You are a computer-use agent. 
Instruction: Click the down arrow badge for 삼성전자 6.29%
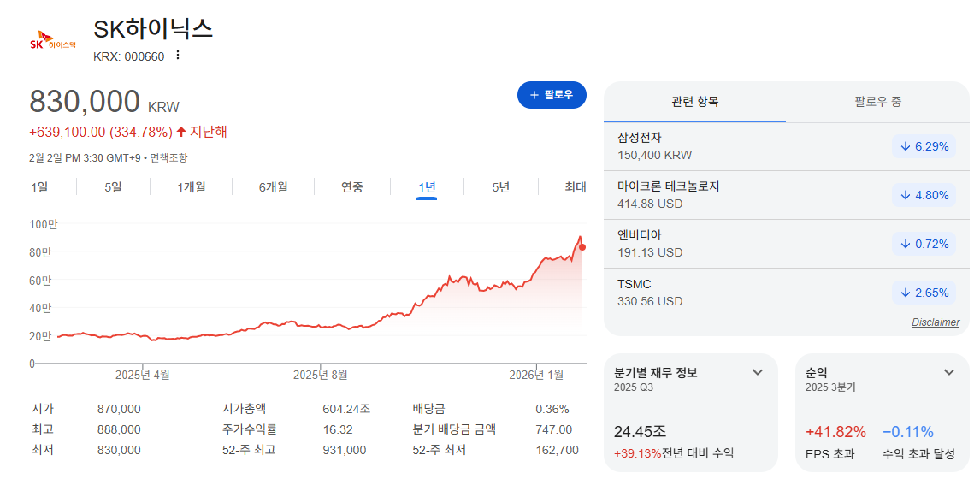tap(924, 146)
